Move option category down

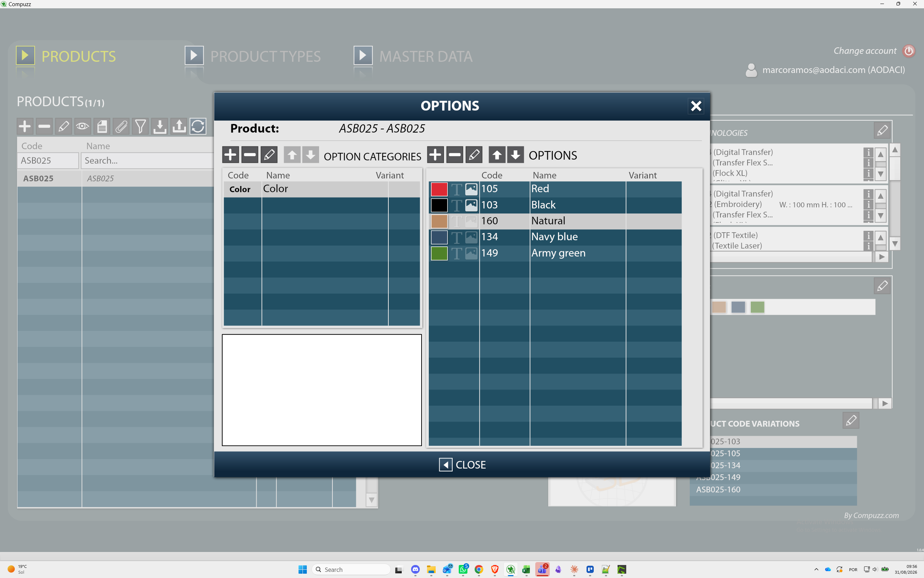click(310, 155)
